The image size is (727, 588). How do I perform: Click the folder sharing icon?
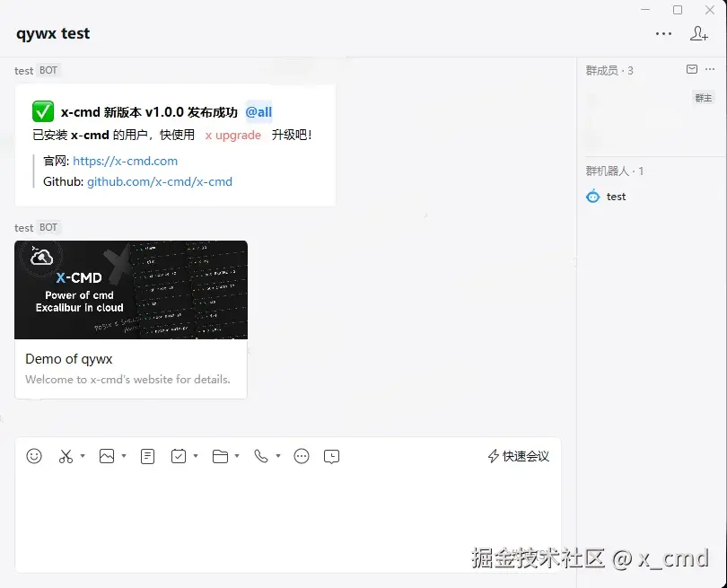(219, 456)
